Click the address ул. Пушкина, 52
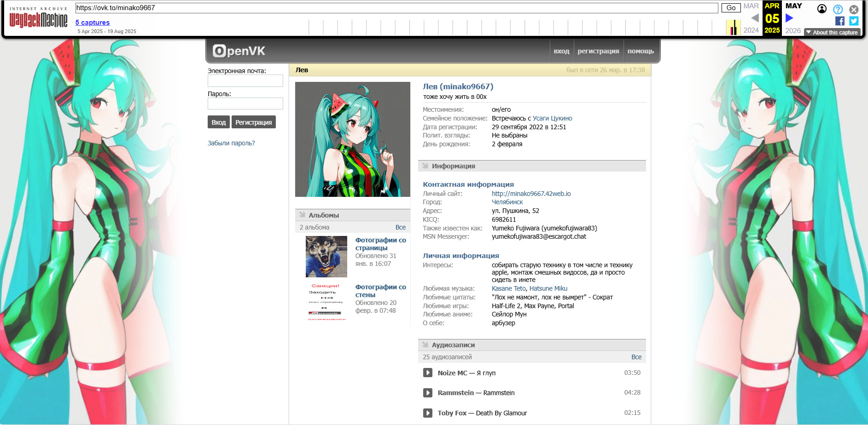Viewport: 868px width, 425px height. [x=515, y=211]
